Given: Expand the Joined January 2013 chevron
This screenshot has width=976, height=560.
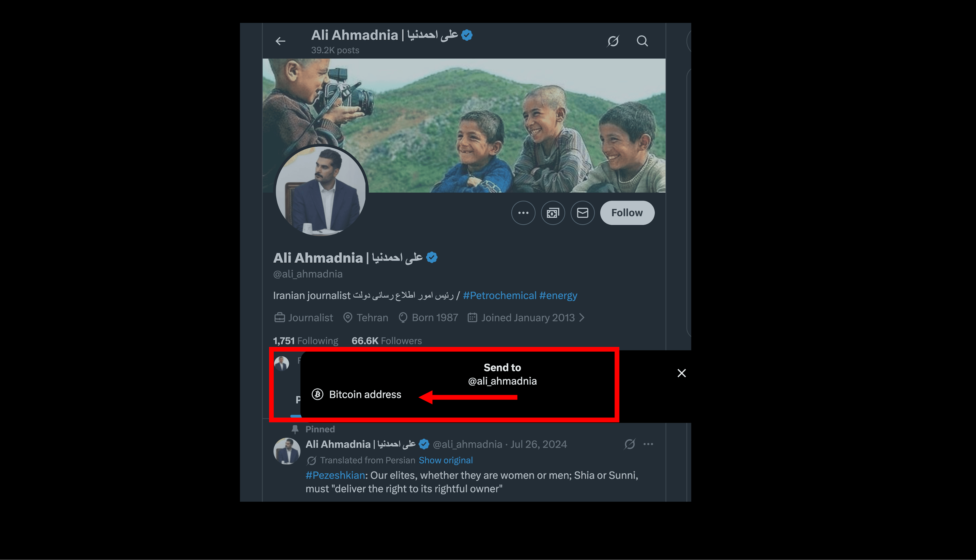Looking at the screenshot, I should point(582,318).
